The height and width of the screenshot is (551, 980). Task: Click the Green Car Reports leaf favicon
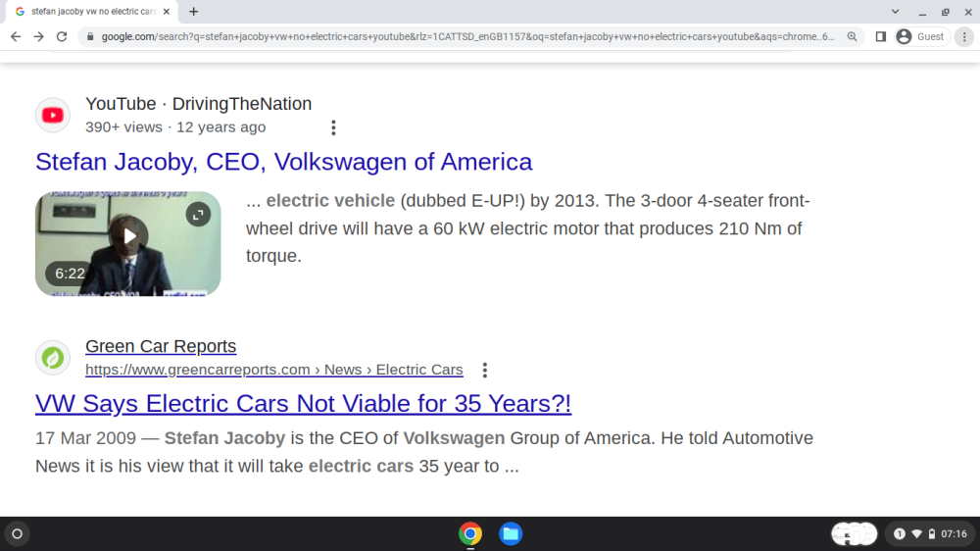[x=53, y=358]
